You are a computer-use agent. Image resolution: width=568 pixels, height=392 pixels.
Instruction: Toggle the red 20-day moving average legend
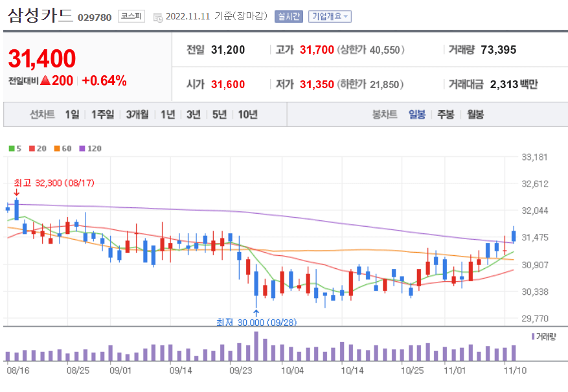coord(36,148)
